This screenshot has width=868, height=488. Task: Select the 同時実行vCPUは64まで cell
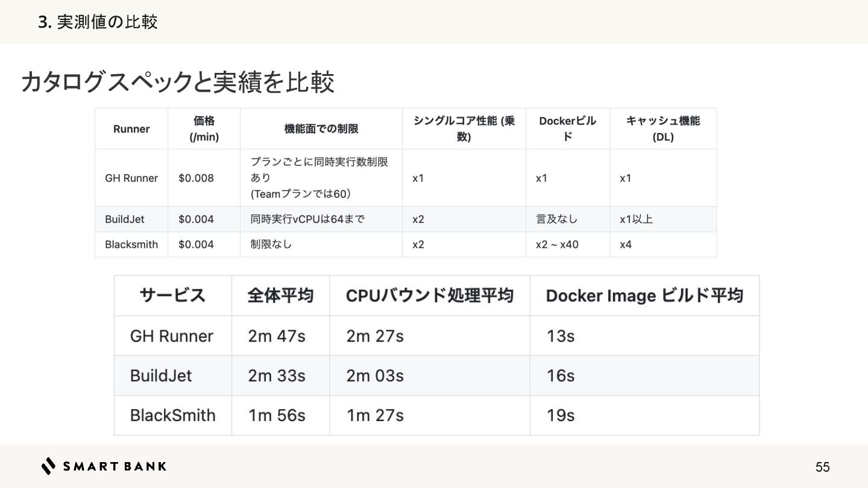coord(307,219)
